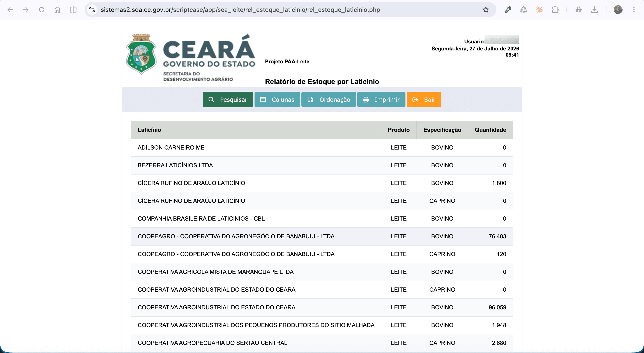Go forward in browser history
The image size is (644, 353).
26,10
